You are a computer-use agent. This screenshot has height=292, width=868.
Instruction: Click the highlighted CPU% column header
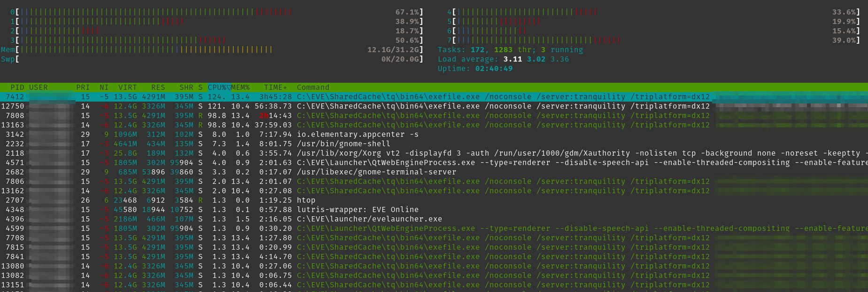pos(219,87)
